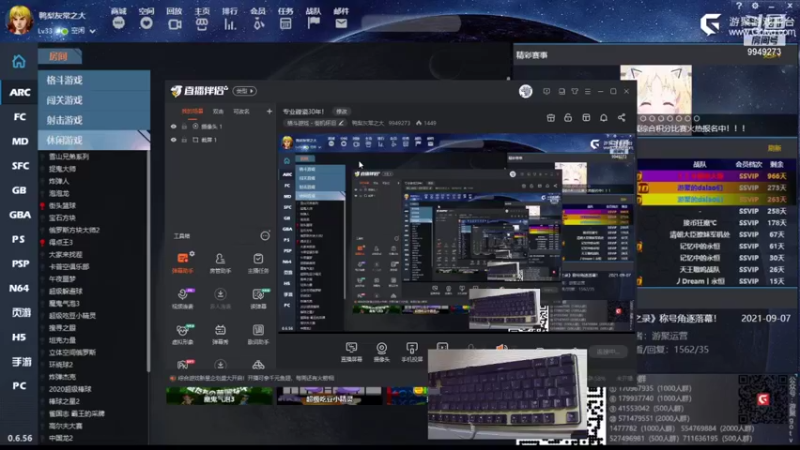Image resolution: width=800 pixels, height=450 pixels.
Task: Click the bell notification icon in broadcast window
Action: click(x=604, y=118)
